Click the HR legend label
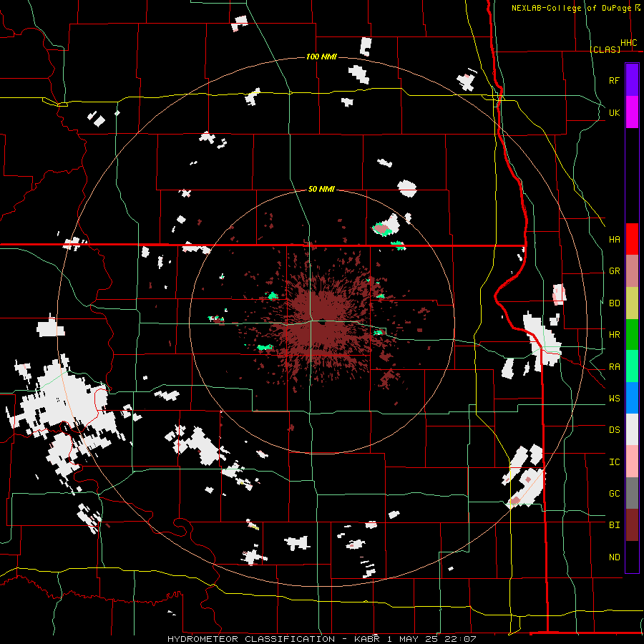Screen dimensions: 644x644 (x=615, y=335)
